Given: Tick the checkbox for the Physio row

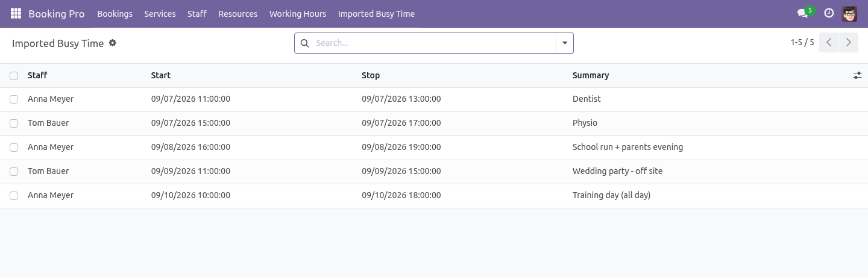Looking at the screenshot, I should (x=14, y=123).
